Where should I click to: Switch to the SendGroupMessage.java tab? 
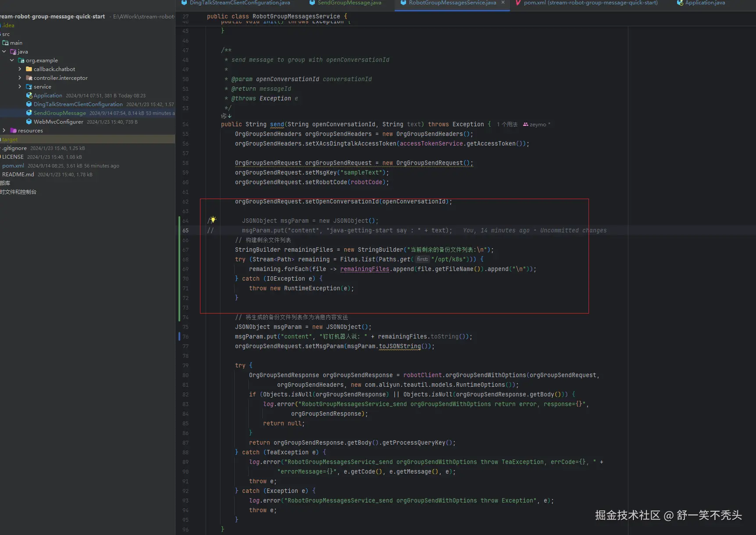345,3
